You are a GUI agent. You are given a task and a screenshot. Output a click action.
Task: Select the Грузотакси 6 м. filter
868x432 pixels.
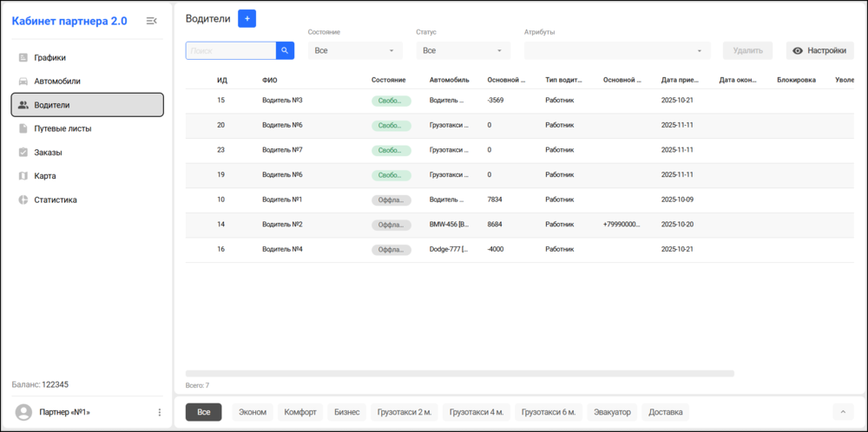point(549,412)
